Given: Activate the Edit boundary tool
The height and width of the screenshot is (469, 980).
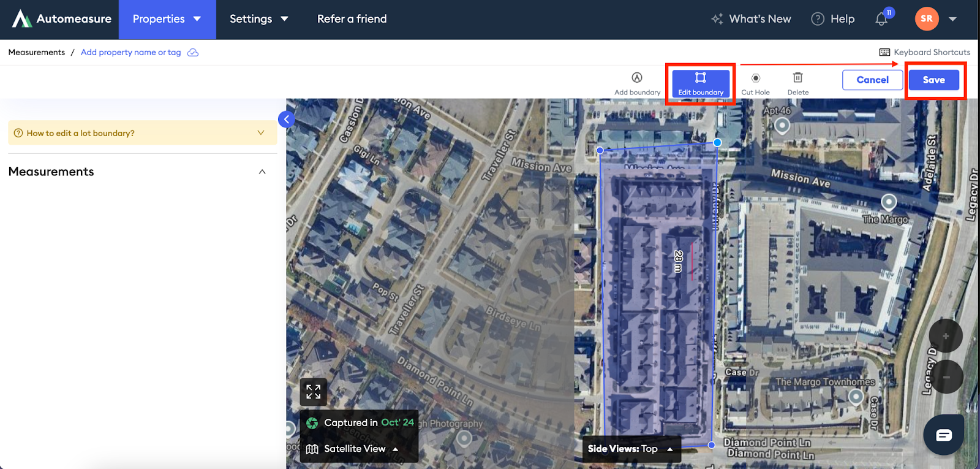Looking at the screenshot, I should tap(701, 83).
